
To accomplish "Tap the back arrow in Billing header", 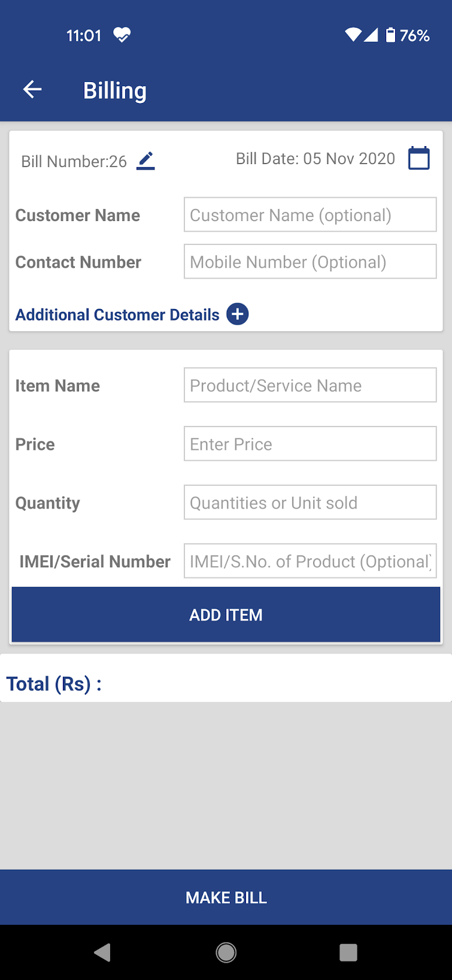I will click(x=32, y=90).
